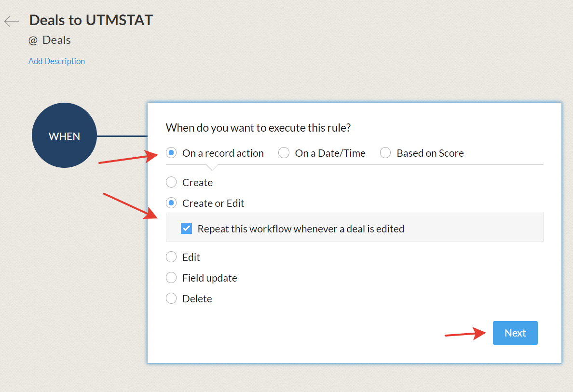573x392 pixels.
Task: Choose the On a Date/Time trigger
Action: click(284, 153)
